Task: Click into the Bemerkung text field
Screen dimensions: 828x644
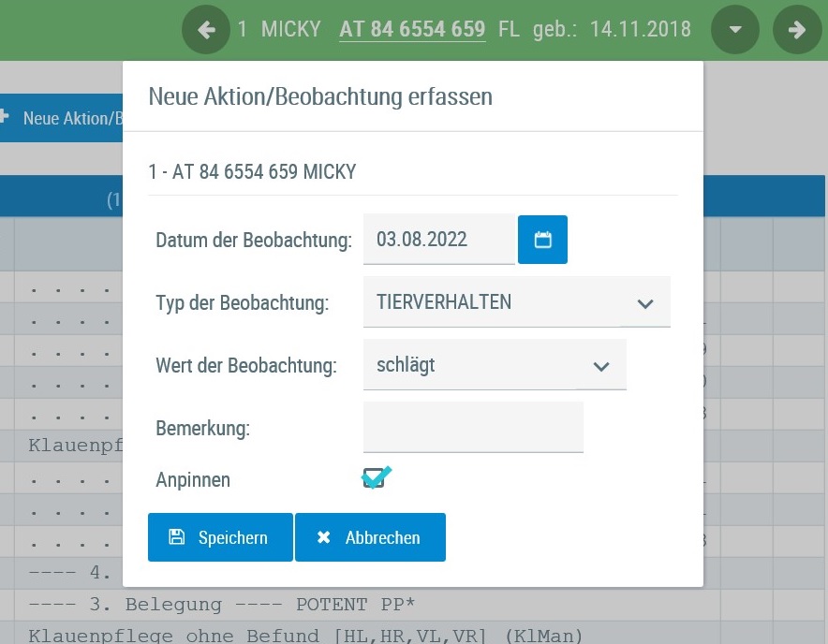Action: click(x=472, y=428)
